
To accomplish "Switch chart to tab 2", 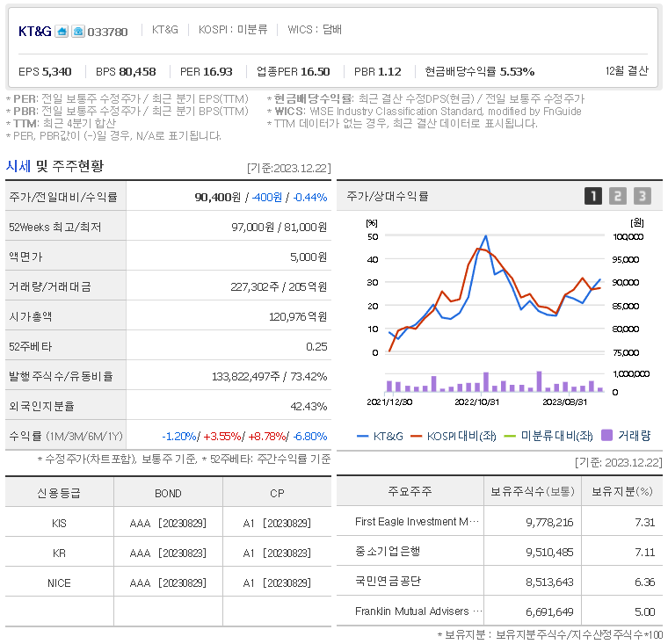I will coord(617,196).
